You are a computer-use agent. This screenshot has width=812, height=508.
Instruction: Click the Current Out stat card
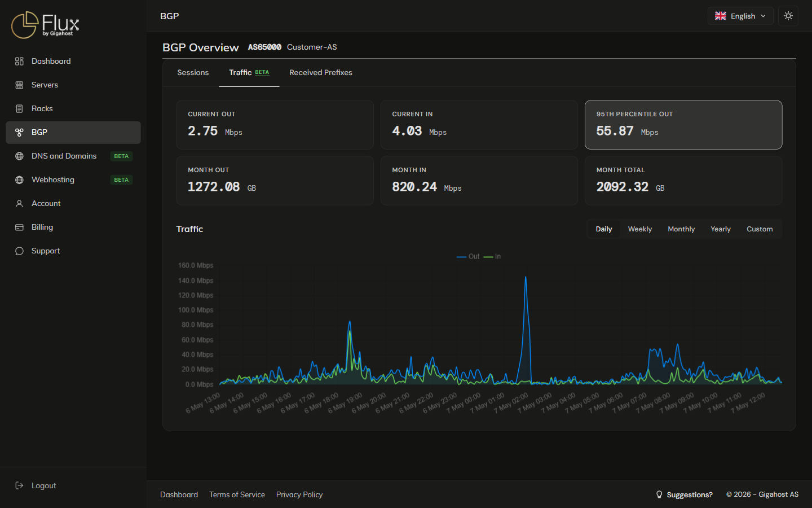point(275,125)
